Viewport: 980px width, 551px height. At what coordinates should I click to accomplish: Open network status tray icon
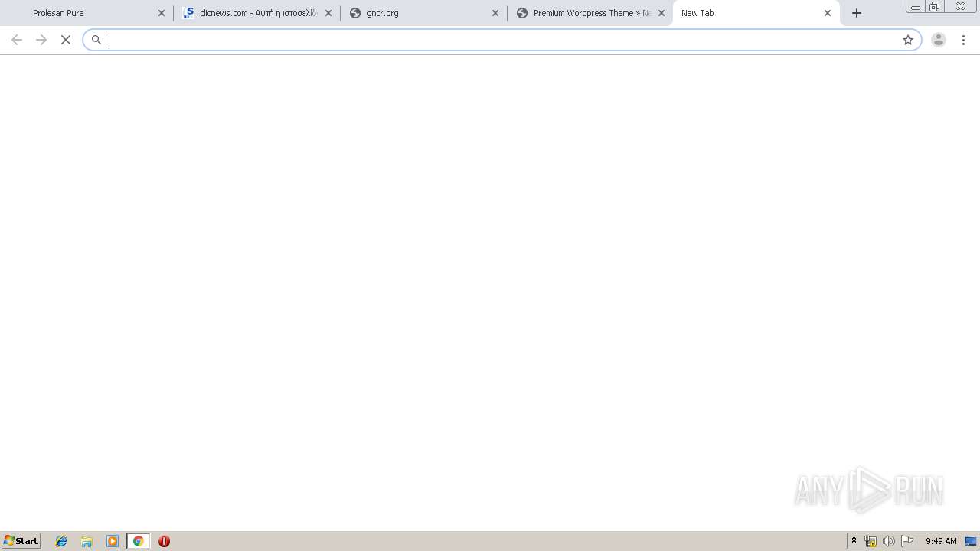[x=871, y=541]
